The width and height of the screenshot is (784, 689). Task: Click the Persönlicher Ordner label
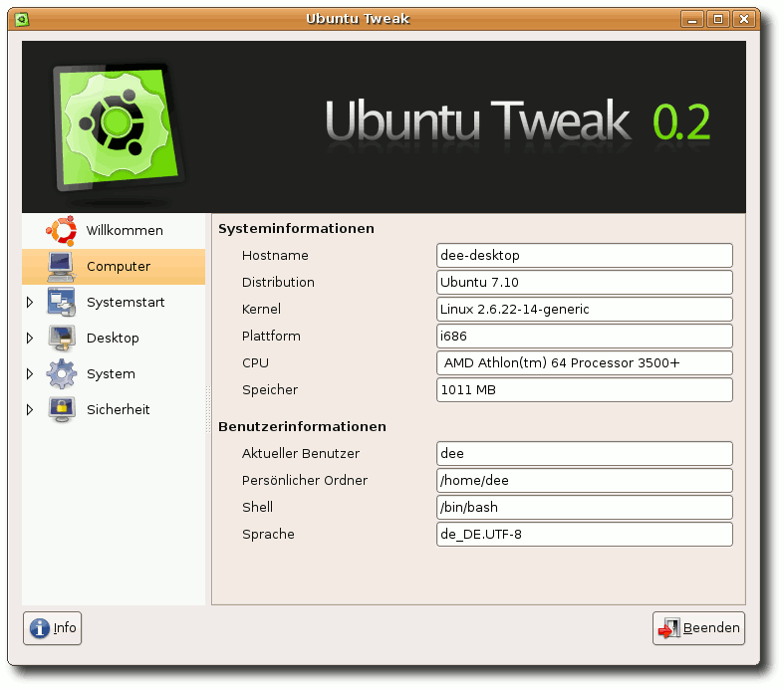tap(305, 481)
